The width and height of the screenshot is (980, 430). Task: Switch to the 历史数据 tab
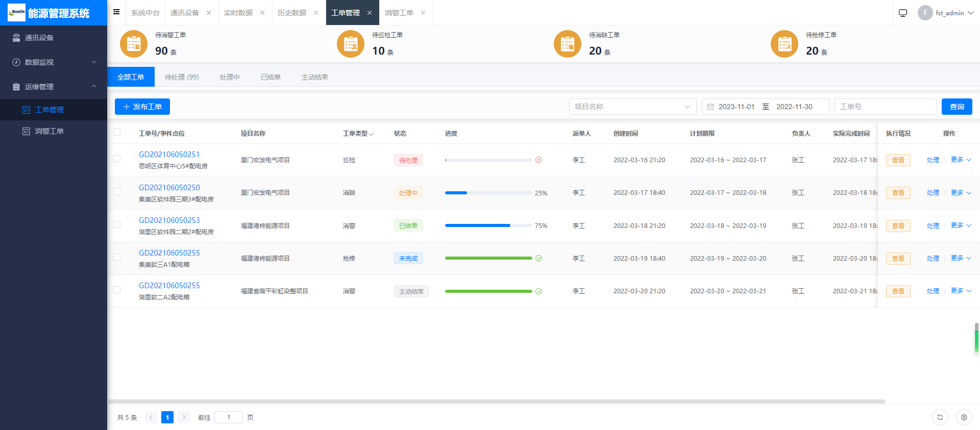[292, 13]
